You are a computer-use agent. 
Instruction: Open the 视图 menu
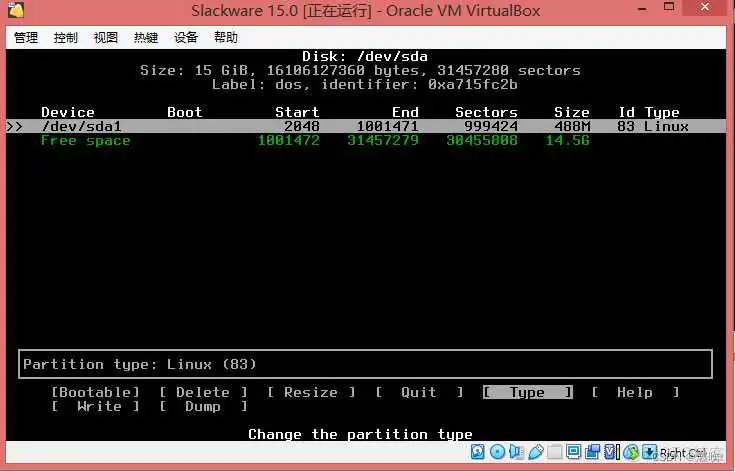click(105, 37)
